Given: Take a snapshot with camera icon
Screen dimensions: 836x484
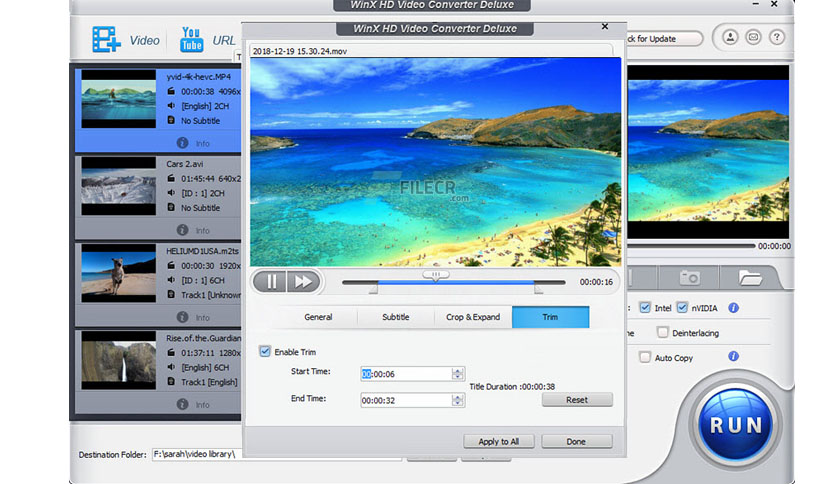Looking at the screenshot, I should click(x=689, y=278).
